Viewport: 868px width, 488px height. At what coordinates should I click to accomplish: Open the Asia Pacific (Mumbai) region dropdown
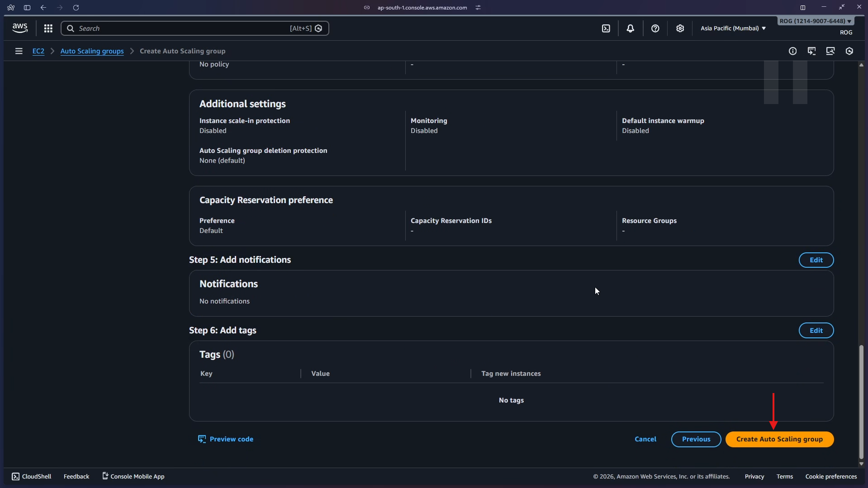click(x=732, y=28)
